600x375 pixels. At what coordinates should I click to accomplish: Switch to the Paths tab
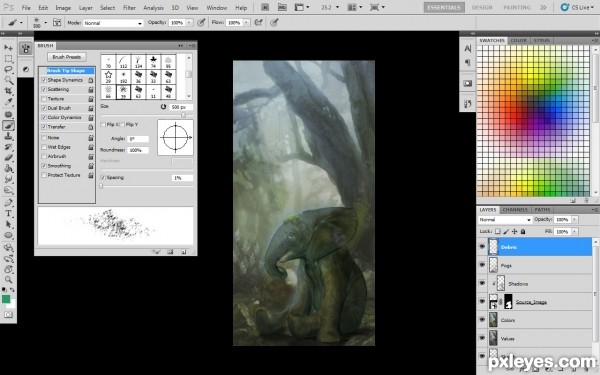click(x=542, y=210)
